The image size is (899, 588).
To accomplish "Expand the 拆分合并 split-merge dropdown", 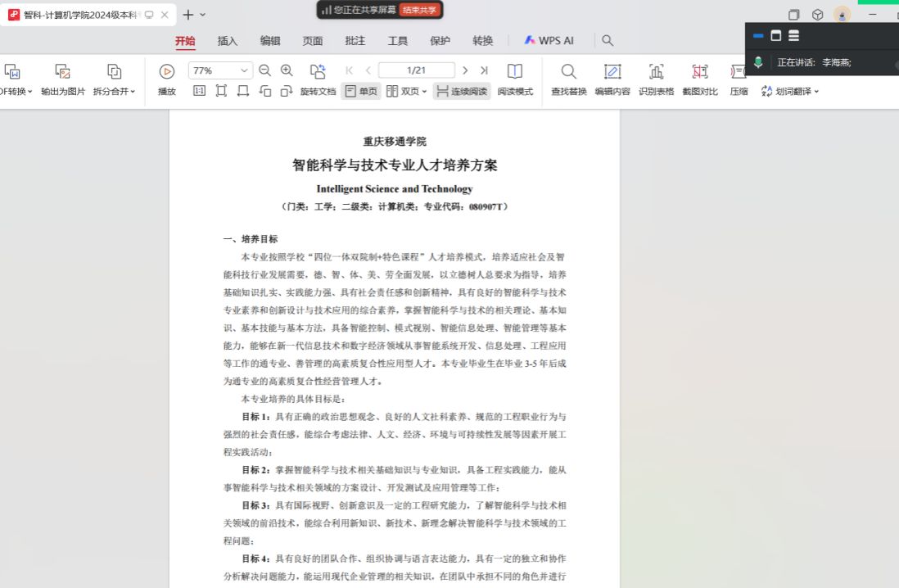I will point(114,92).
